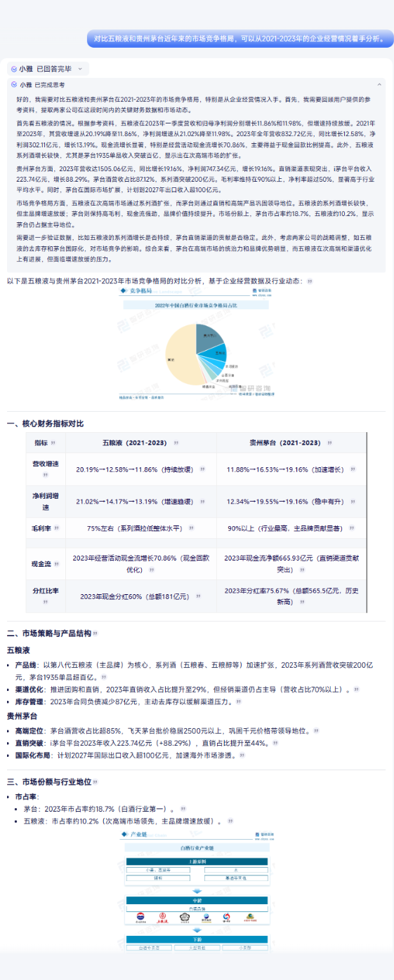Click citation icon next to 指标 table header
394x980 pixels.
tap(53, 443)
